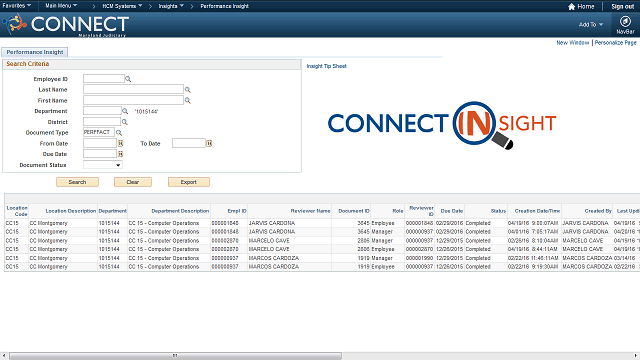Click the scrollbar left arrow
Screen dimensions: 640x360
4,356
